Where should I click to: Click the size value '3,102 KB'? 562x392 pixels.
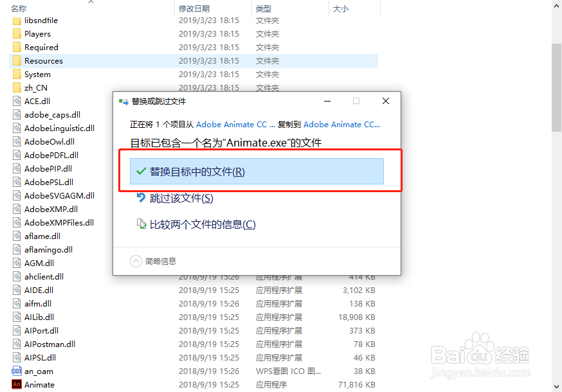click(359, 290)
